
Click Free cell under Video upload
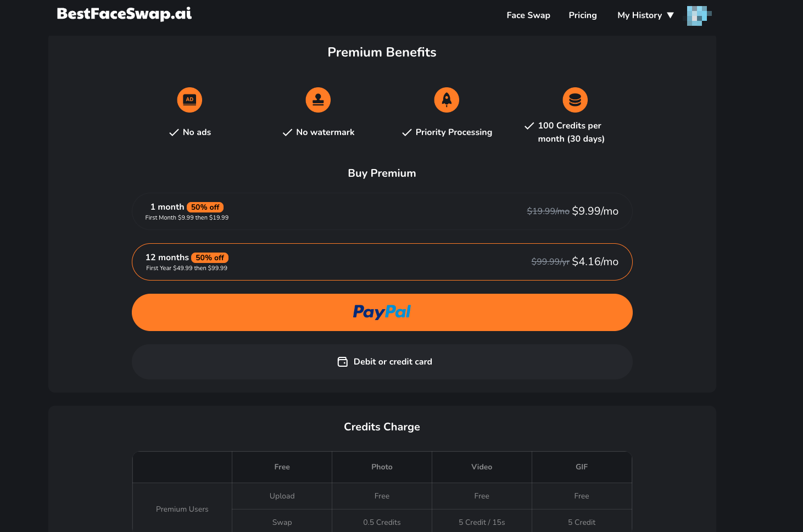[482, 496]
